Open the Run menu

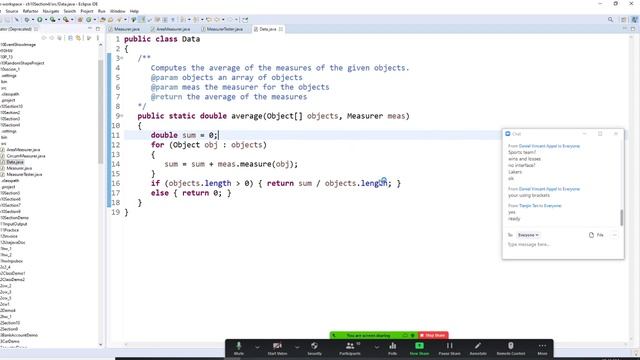point(102,11)
